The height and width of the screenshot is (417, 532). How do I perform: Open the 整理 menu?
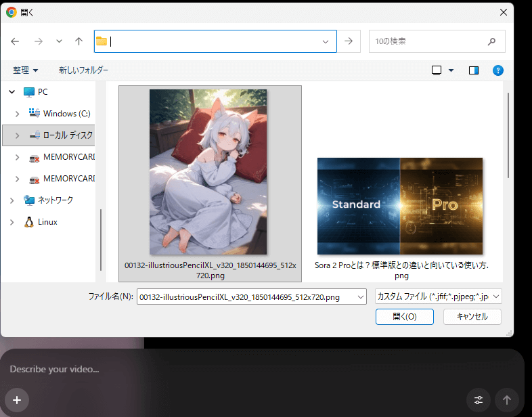[x=26, y=70]
